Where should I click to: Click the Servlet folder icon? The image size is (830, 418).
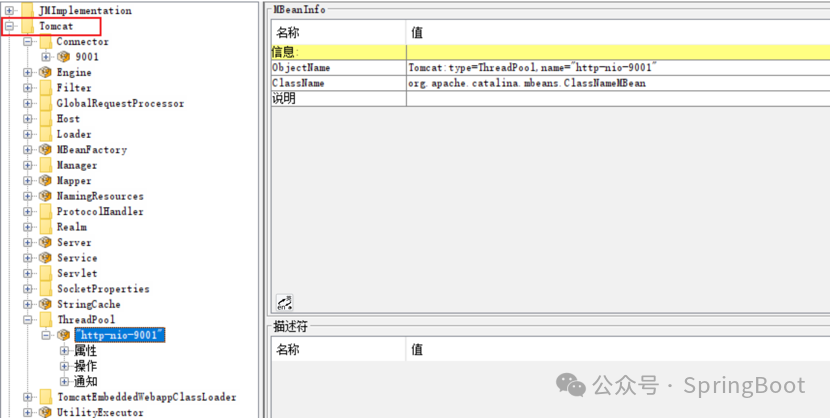46,273
